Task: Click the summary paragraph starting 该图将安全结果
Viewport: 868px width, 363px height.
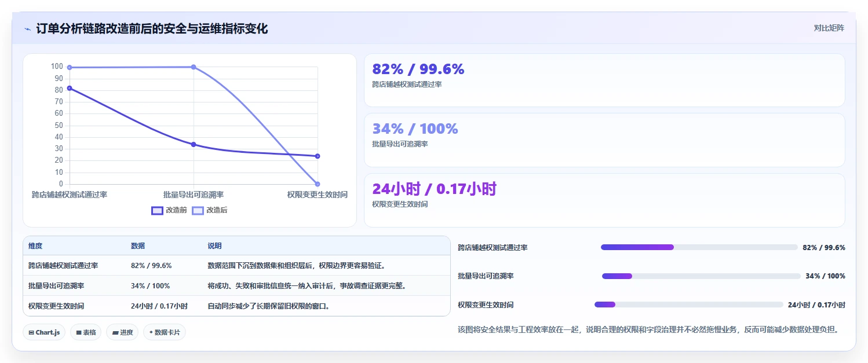Action: click(648, 329)
